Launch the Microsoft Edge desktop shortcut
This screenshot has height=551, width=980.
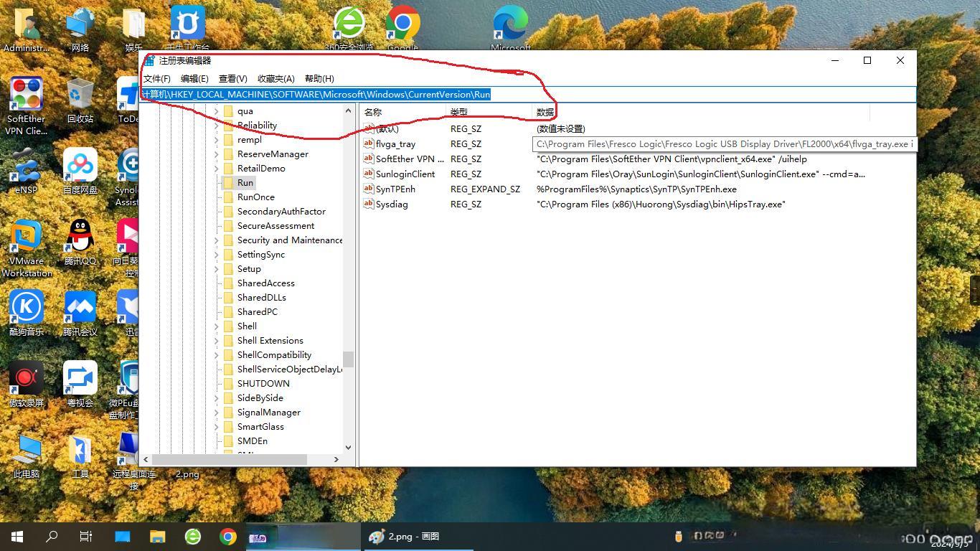[x=511, y=29]
